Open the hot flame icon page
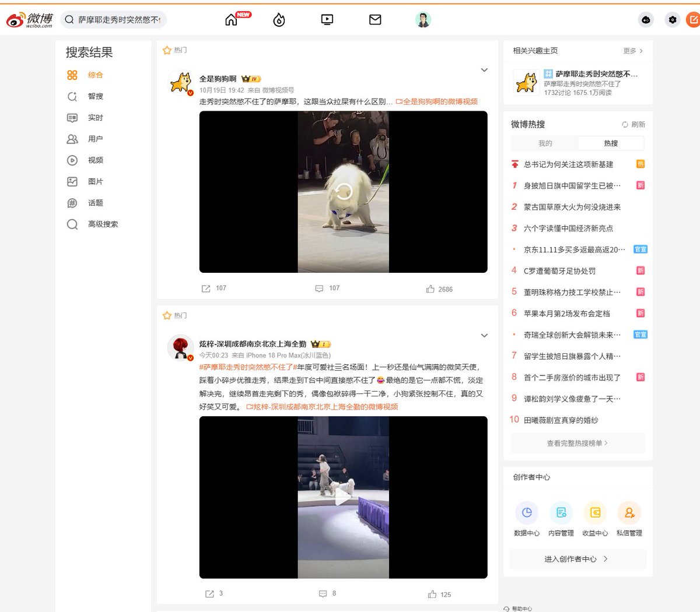 click(x=279, y=20)
